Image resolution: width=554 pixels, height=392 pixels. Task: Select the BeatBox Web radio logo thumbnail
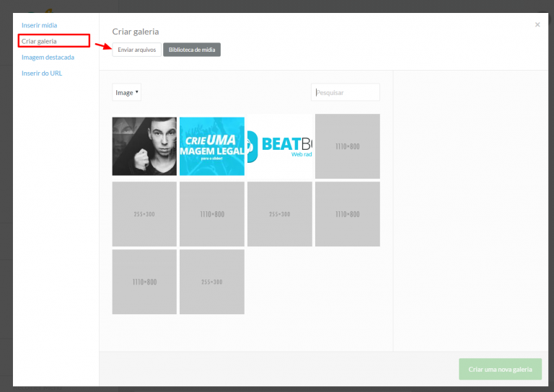pos(280,146)
